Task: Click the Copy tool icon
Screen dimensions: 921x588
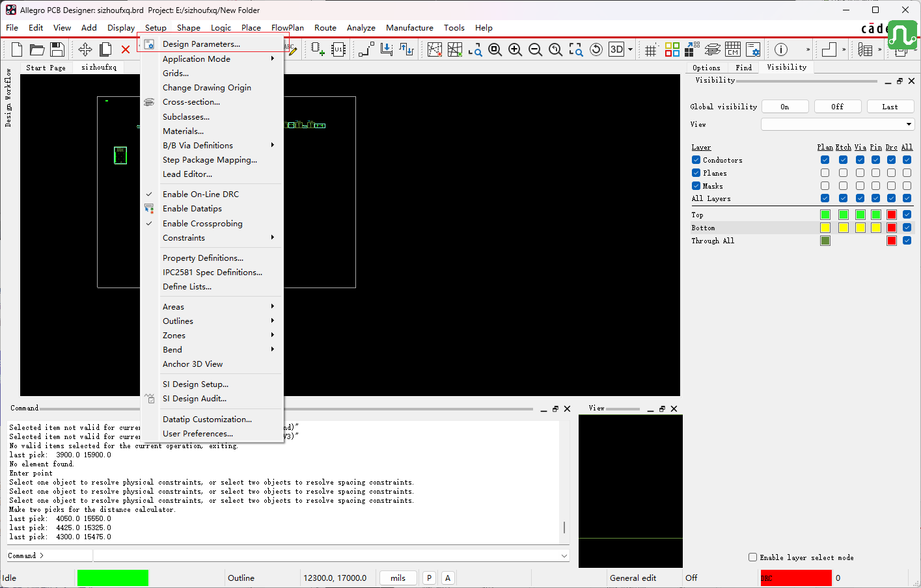Action: [105, 49]
